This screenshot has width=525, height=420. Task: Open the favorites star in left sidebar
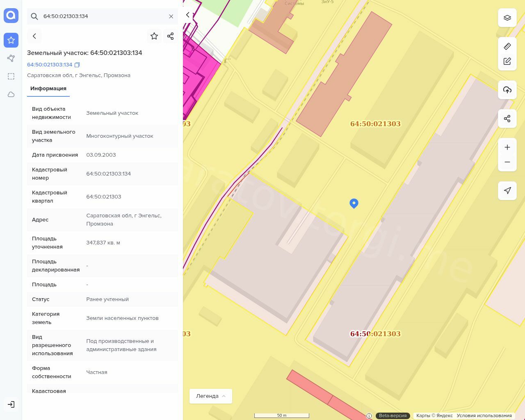(x=11, y=40)
